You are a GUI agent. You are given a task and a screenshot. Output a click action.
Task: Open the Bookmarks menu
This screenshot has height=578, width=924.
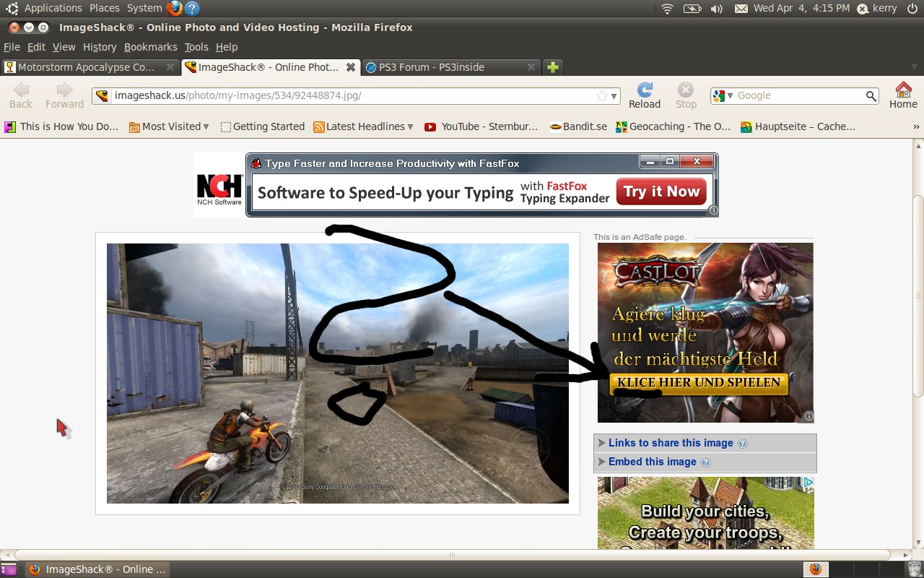pyautogui.click(x=150, y=47)
